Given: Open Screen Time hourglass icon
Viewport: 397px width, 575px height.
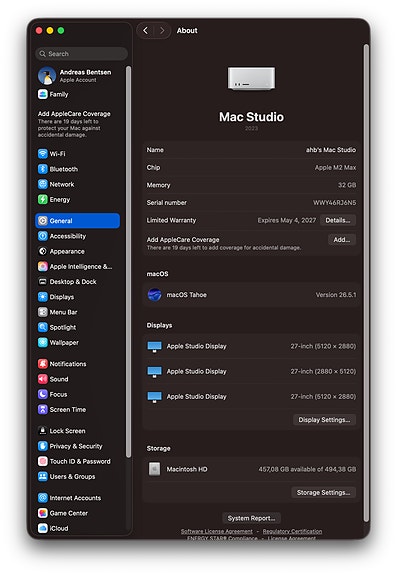Looking at the screenshot, I should (43, 410).
